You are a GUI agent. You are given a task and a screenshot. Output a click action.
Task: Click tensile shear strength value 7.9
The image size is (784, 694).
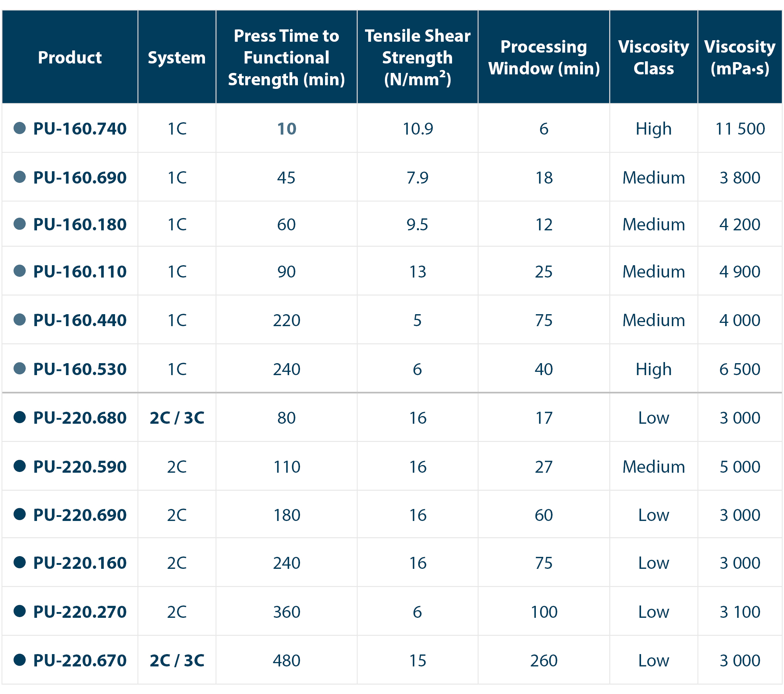pyautogui.click(x=418, y=178)
